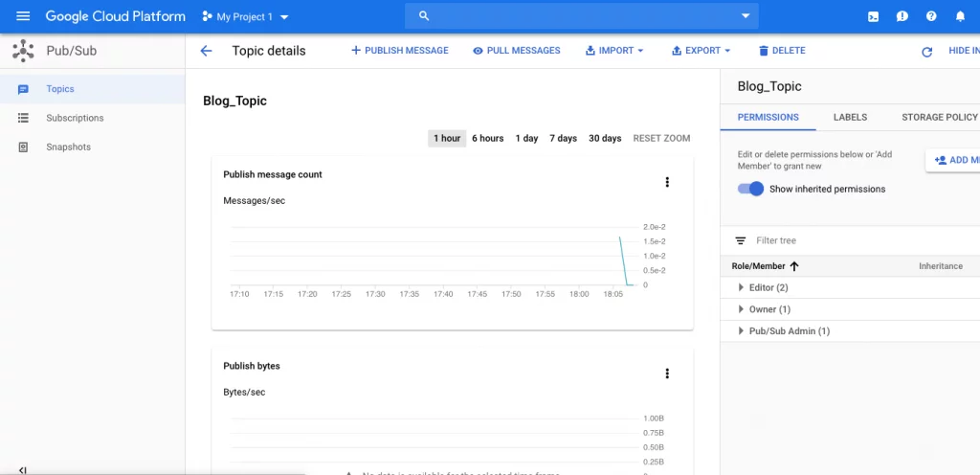Open the send feedback icon
980x475 pixels.
pyautogui.click(x=902, y=17)
